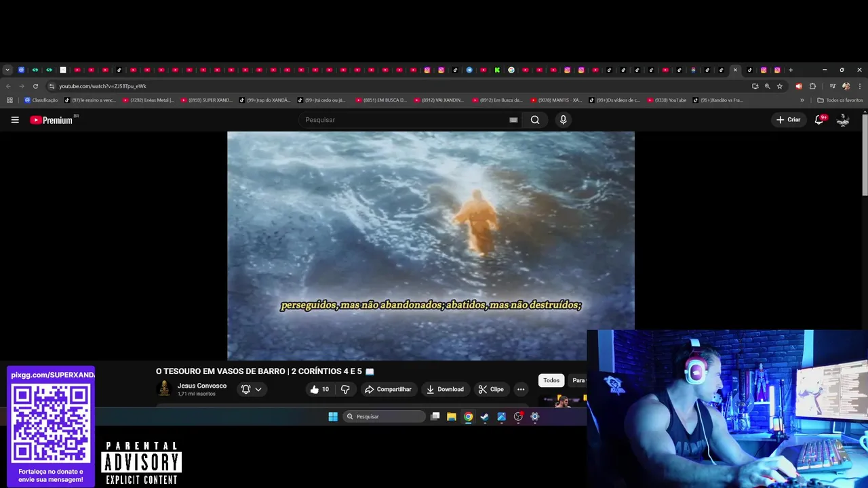868x488 pixels.
Task: Open the YouTube account avatar menu
Action: click(843, 120)
